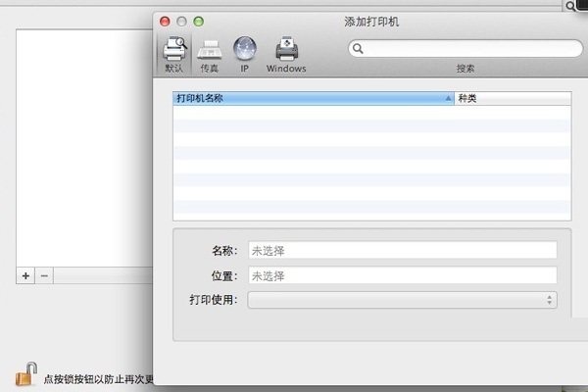Open the 传真 fax toolbar icon

click(209, 51)
